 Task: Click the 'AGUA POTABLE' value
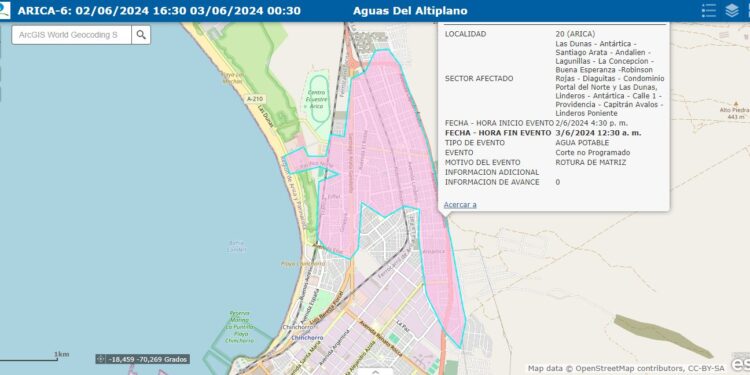point(582,143)
